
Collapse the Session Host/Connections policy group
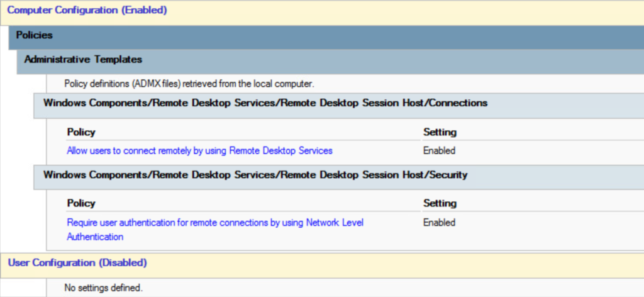click(265, 103)
